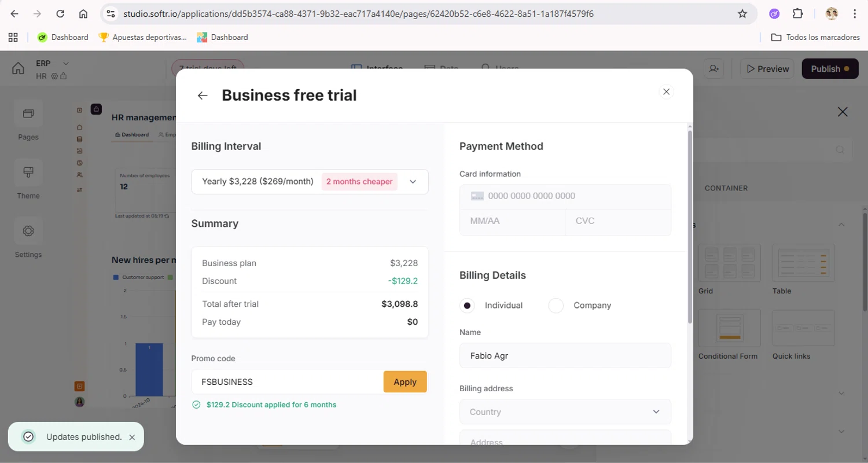
Task: Open the Billing Interval dropdown
Action: (310, 182)
